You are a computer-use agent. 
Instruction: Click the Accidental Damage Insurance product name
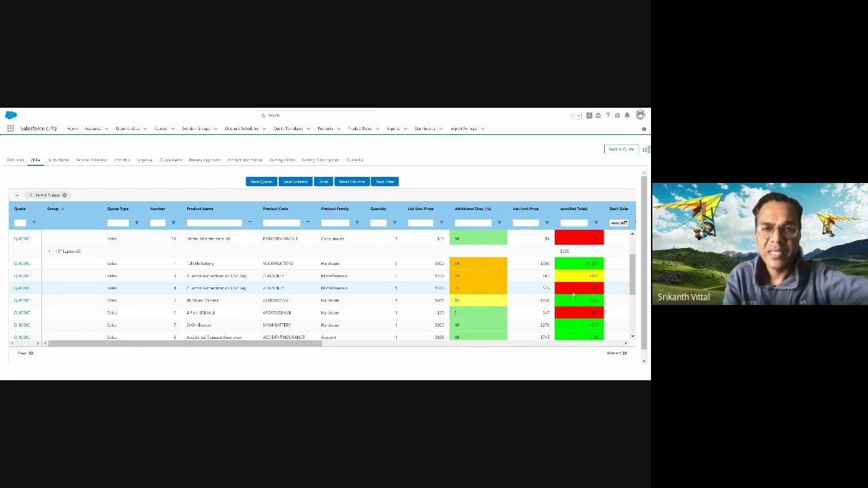point(214,337)
